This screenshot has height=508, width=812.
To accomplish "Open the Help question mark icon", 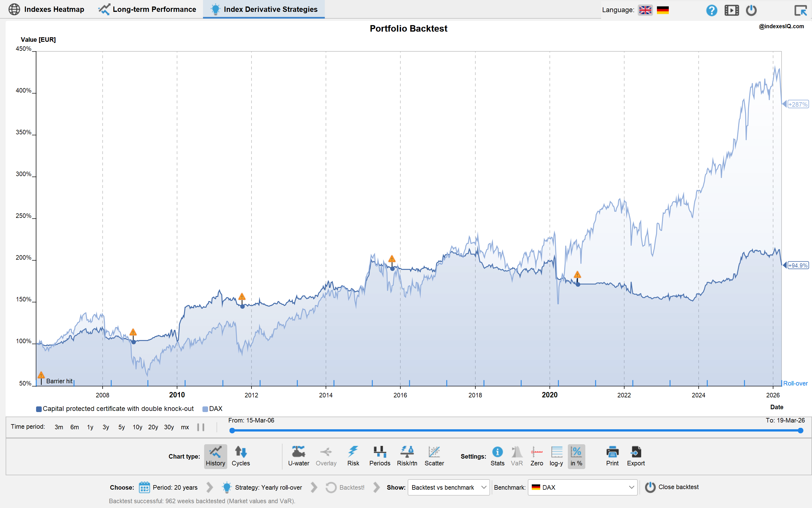I will pos(711,10).
